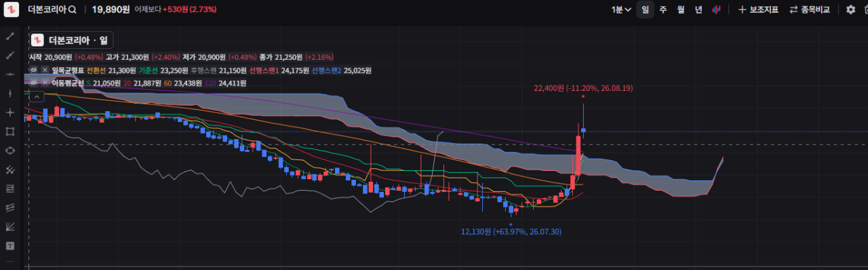Viewport: 868px width, 270px height.
Task: Select the parallel channel tool
Action: click(9, 170)
